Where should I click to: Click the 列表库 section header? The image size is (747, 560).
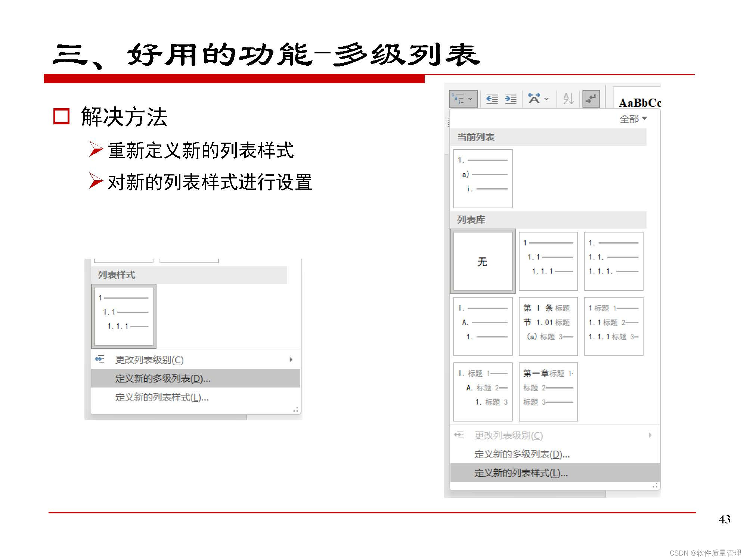548,220
